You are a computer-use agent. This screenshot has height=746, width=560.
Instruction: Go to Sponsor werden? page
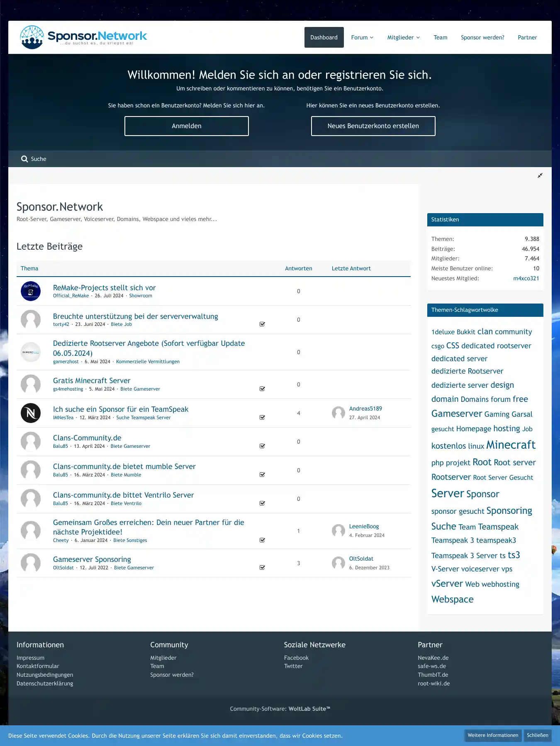point(482,37)
